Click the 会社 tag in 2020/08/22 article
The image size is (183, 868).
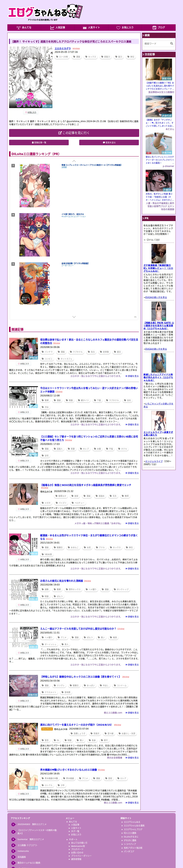click(127, 400)
